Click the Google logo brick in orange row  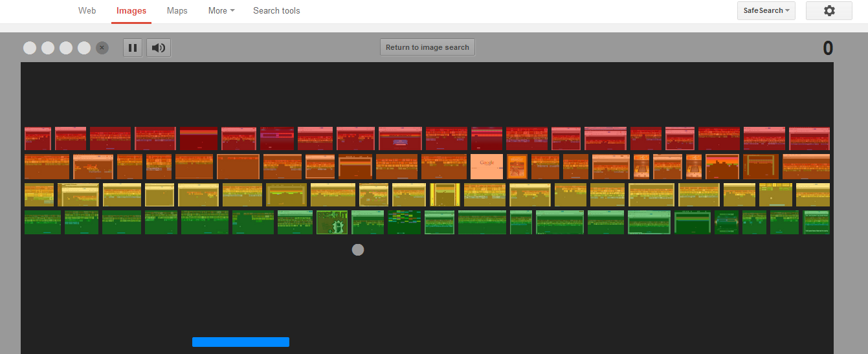(x=487, y=167)
